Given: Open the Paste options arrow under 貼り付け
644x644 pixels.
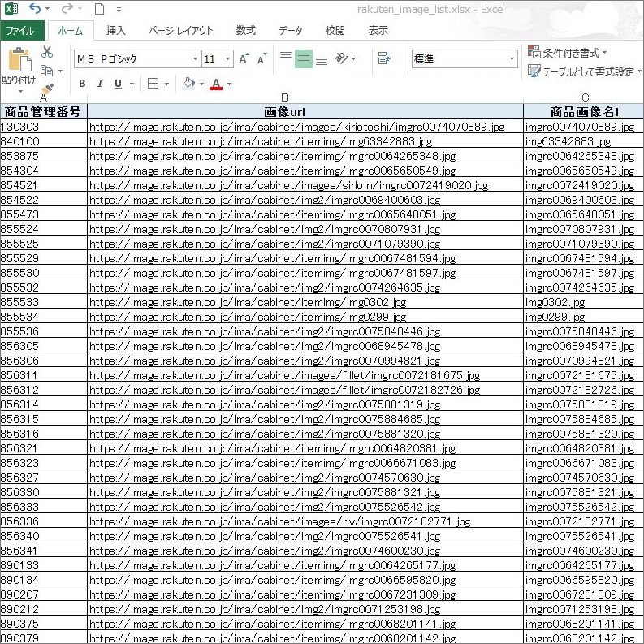Looking at the screenshot, I should point(20,91).
